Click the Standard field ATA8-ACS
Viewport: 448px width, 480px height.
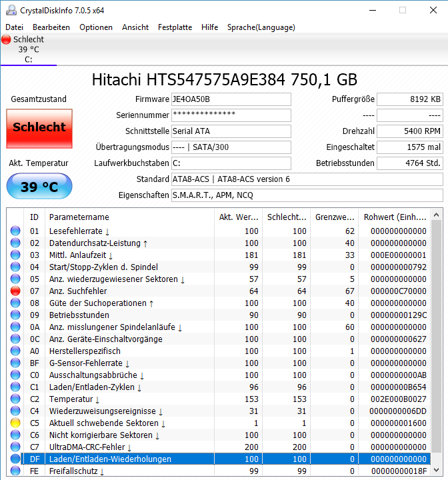307,179
